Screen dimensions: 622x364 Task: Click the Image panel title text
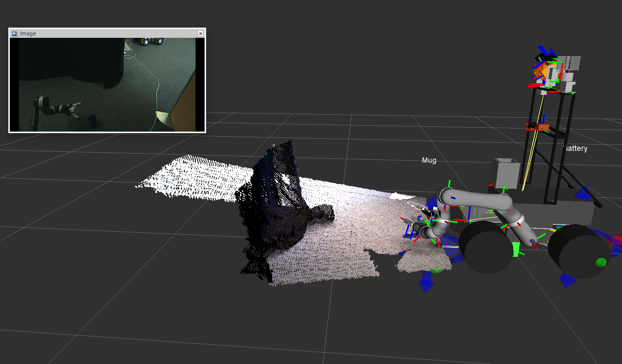[x=28, y=33]
